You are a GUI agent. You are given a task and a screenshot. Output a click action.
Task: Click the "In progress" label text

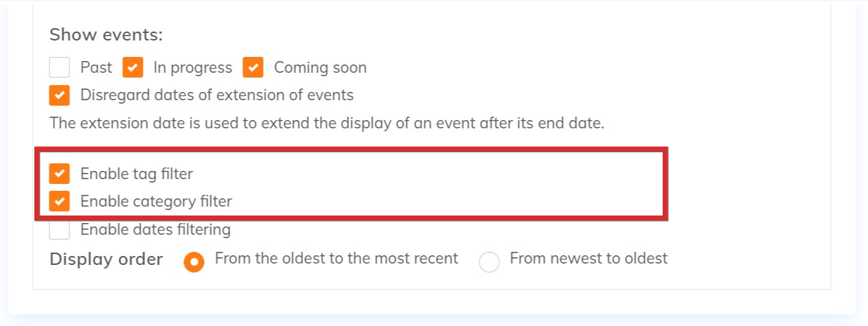point(192,67)
